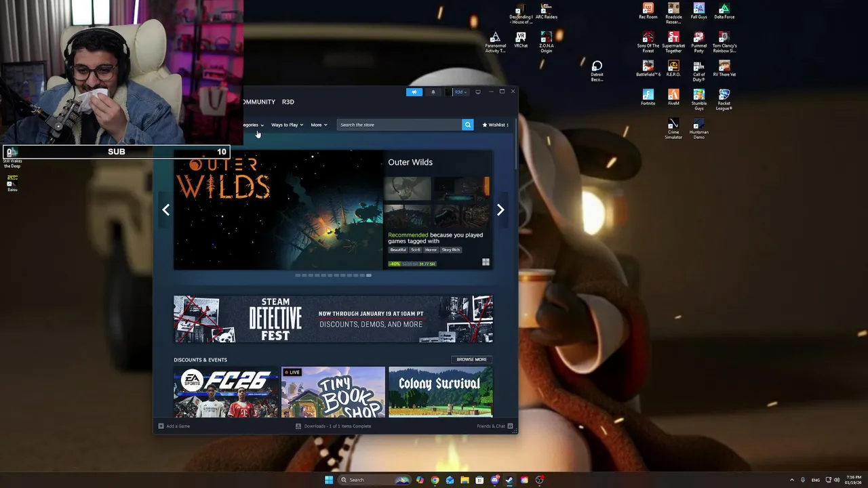Select the Paranormal Activity desktop shortcut
Screen dimensions: 868x488
(495, 42)
